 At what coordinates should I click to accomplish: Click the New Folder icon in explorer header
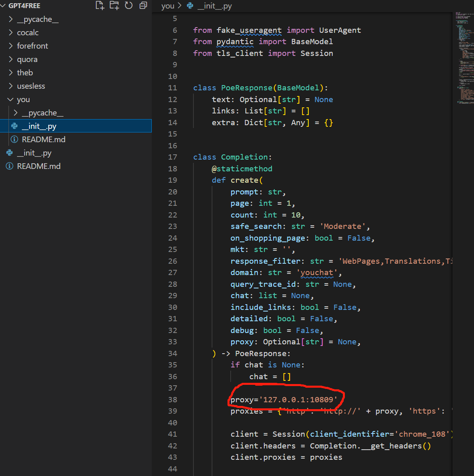tap(114, 5)
